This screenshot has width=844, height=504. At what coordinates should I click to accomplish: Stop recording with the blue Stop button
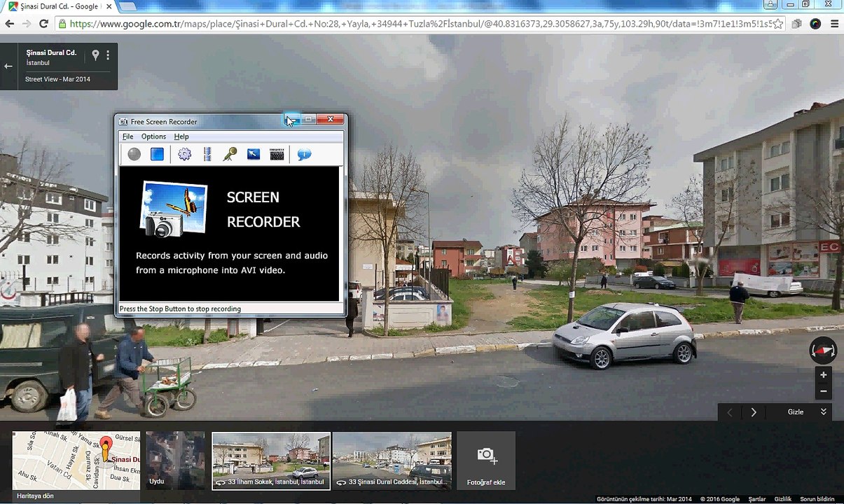point(158,155)
